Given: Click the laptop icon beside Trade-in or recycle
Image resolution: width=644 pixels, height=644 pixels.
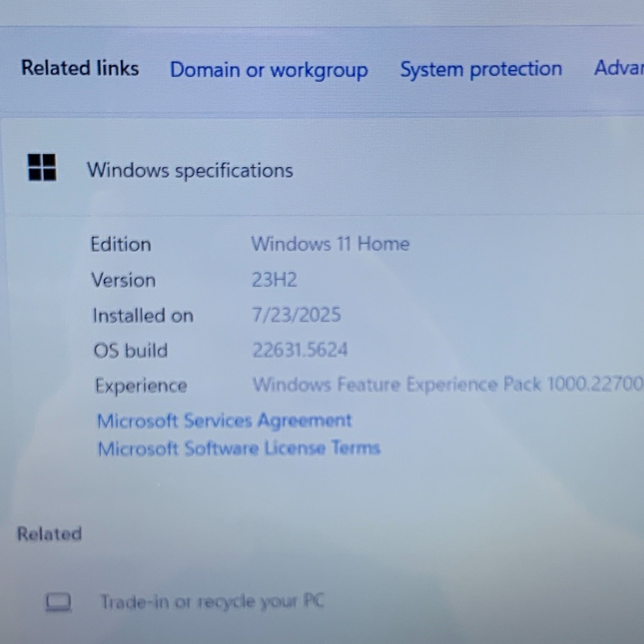Looking at the screenshot, I should pos(58,602).
